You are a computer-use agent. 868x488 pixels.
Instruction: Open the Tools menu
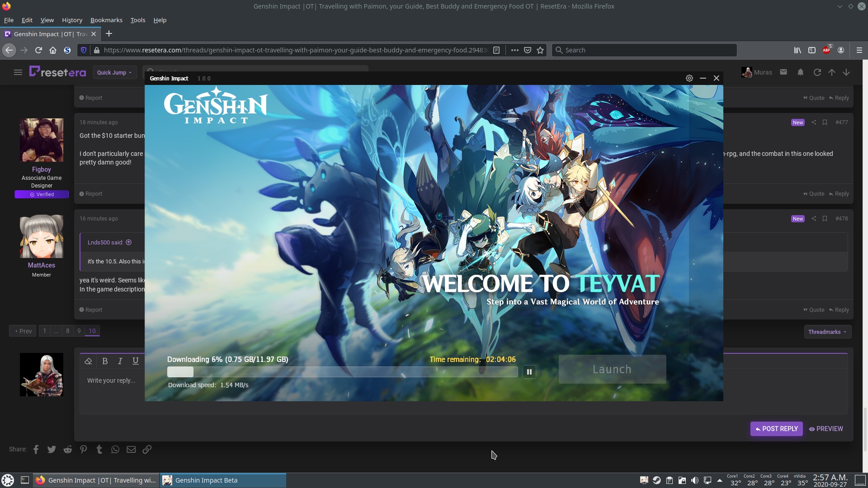pyautogui.click(x=138, y=20)
